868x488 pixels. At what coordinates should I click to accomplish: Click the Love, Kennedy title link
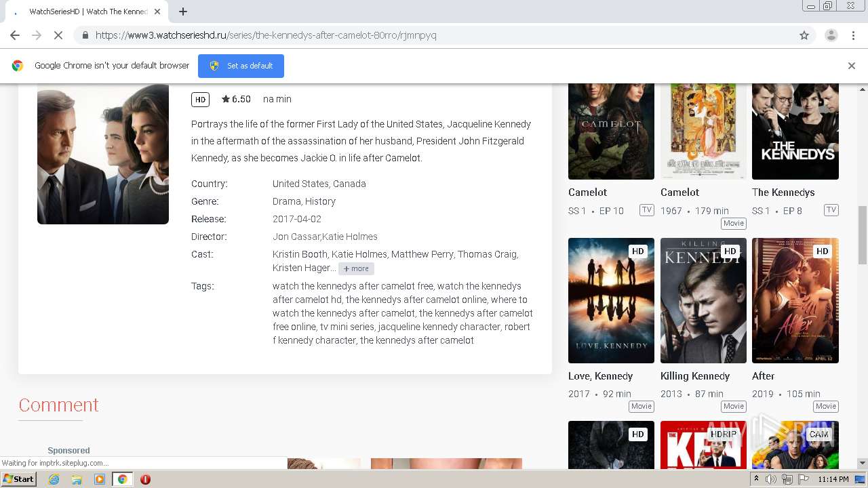tap(600, 376)
